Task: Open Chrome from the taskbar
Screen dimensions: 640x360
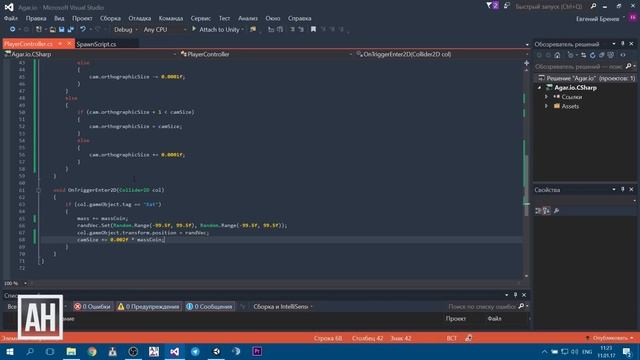Action: click(x=92, y=351)
